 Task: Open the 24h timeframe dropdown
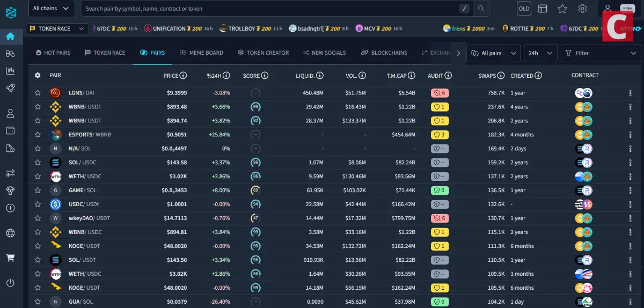click(x=540, y=53)
